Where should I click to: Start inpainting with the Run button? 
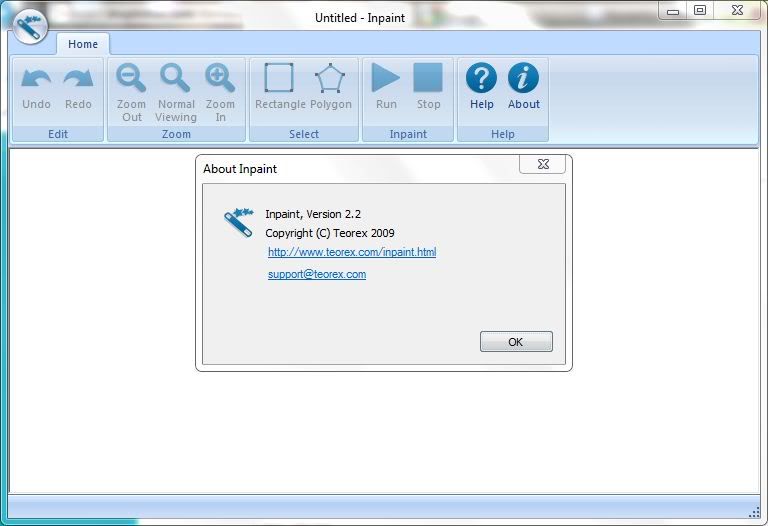coord(386,79)
